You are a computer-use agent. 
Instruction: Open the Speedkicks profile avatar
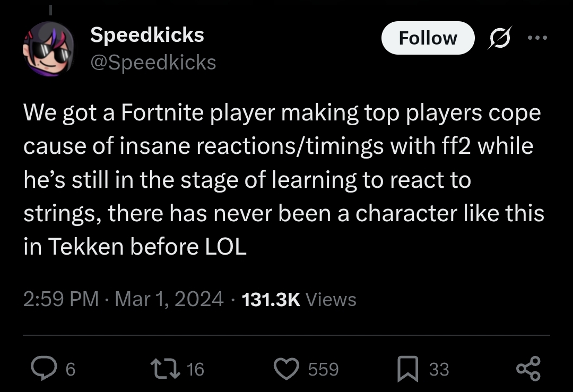pyautogui.click(x=48, y=50)
